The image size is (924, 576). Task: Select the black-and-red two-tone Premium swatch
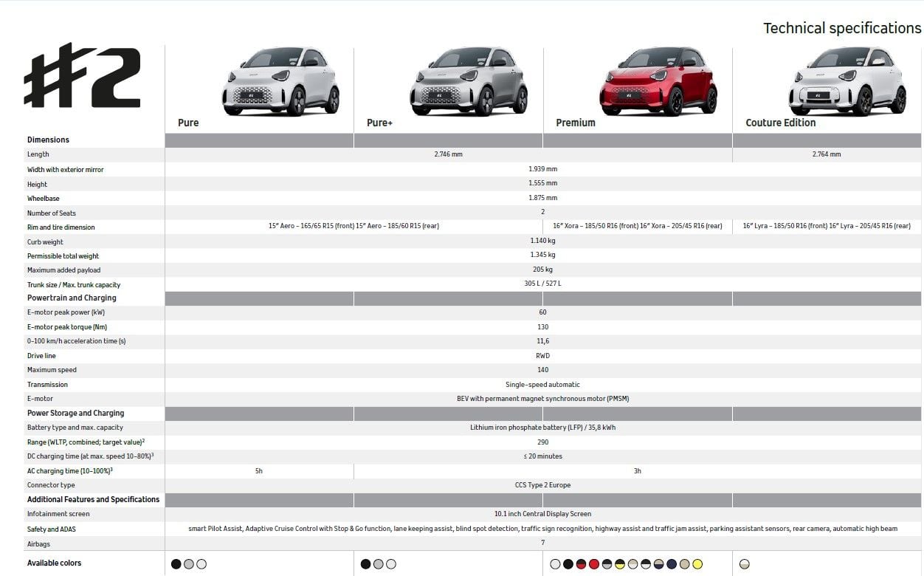click(x=581, y=564)
